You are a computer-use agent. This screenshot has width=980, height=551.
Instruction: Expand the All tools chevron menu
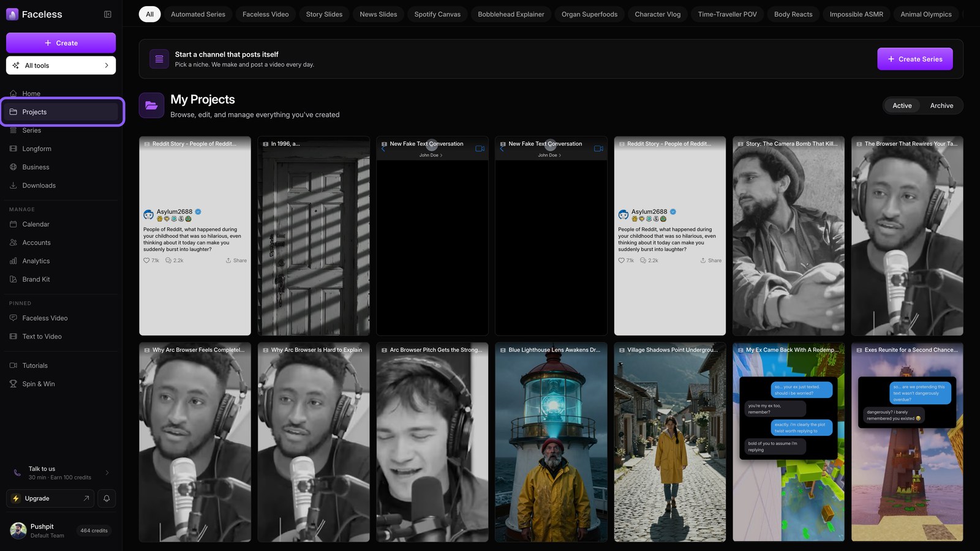tap(107, 66)
